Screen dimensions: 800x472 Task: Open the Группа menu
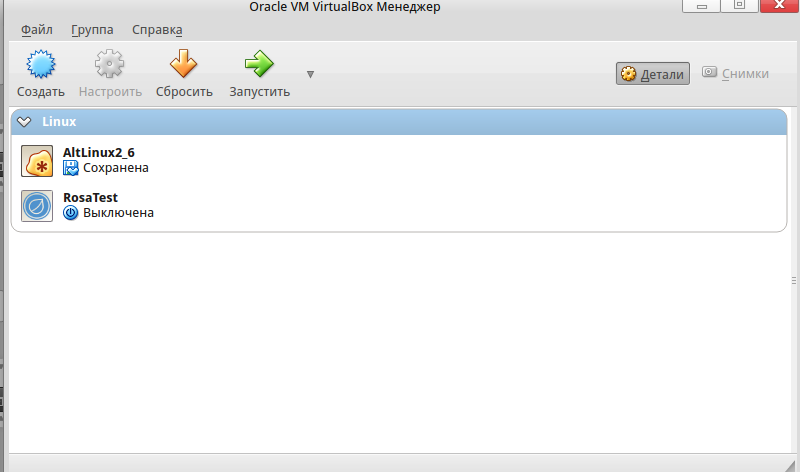tap(92, 30)
